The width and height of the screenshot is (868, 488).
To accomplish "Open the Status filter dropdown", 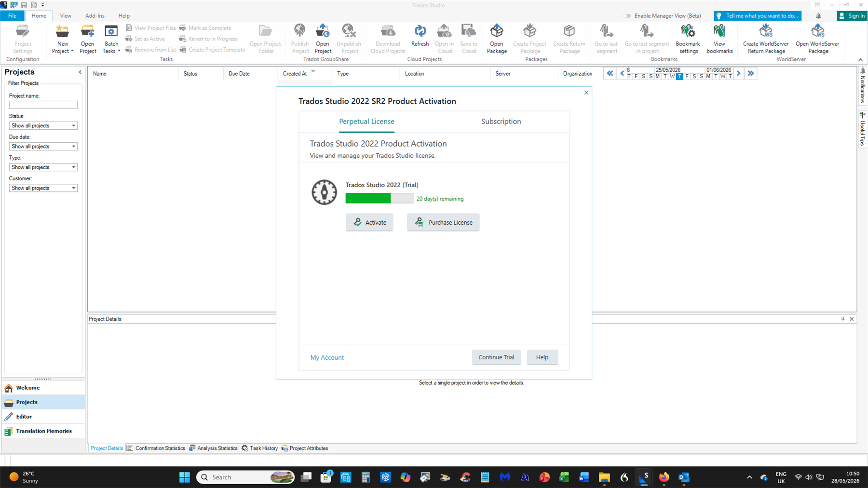I will pos(43,125).
